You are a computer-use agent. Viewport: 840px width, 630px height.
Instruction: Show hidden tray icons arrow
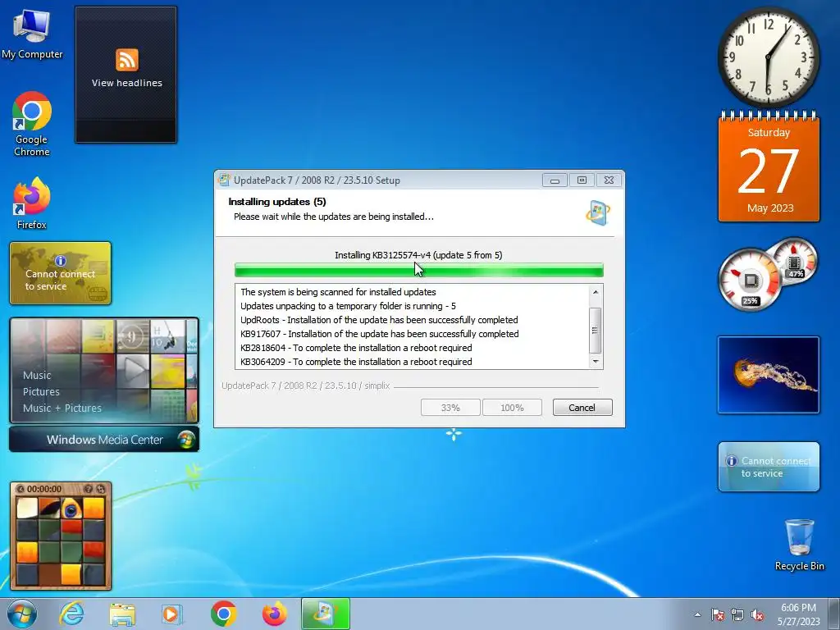click(x=697, y=614)
